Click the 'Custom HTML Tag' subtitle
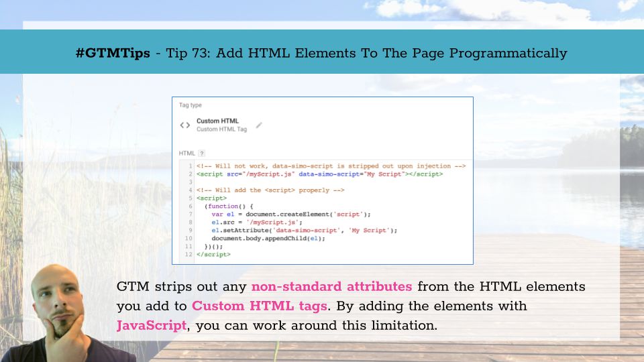 pos(221,129)
